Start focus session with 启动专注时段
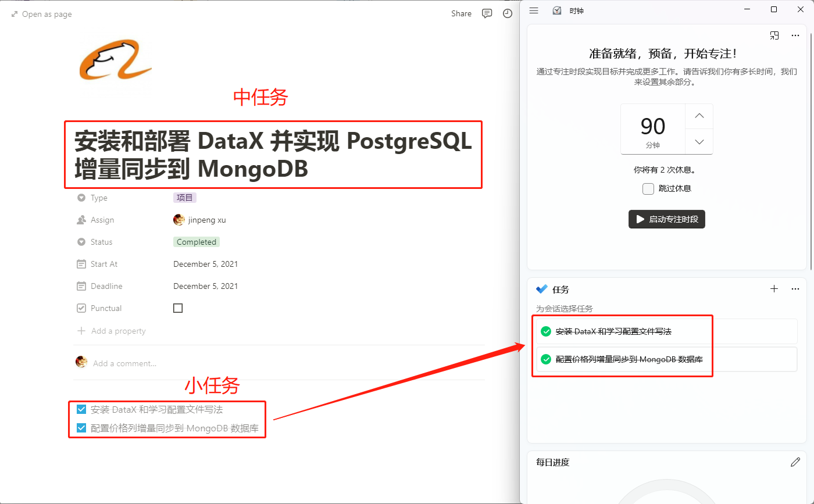814x504 pixels. pos(667,219)
